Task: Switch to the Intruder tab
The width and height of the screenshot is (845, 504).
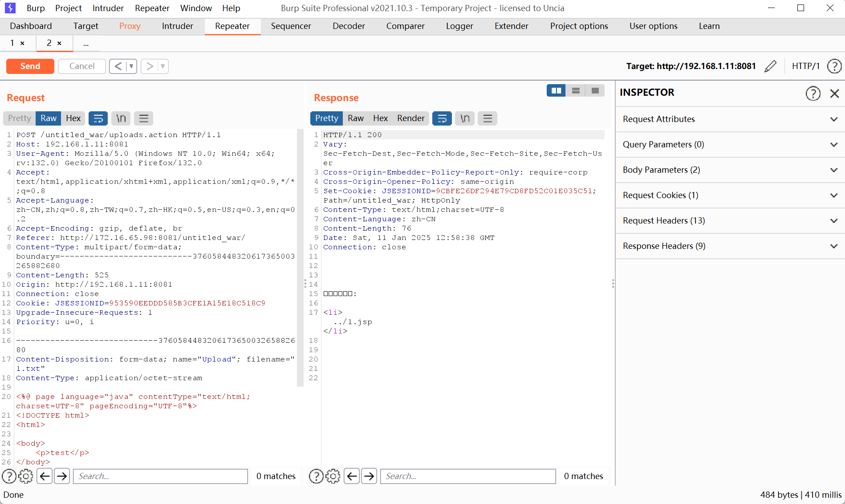Action: (177, 26)
